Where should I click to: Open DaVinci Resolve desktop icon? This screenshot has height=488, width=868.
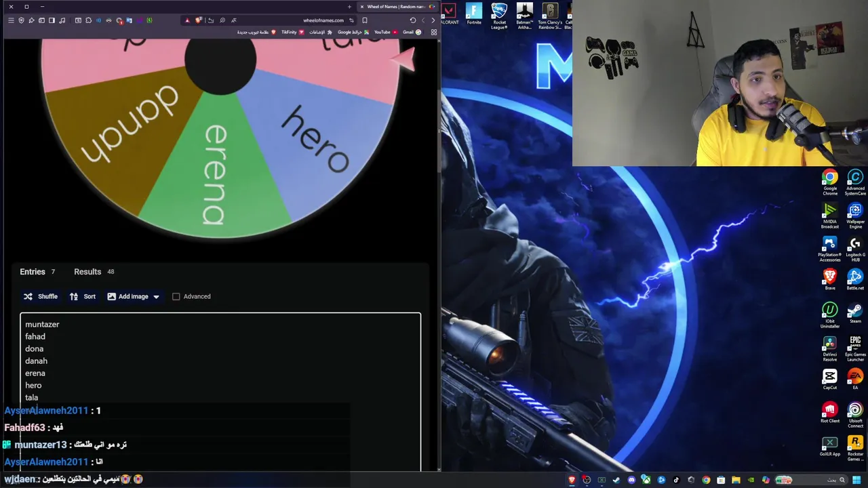tap(830, 349)
